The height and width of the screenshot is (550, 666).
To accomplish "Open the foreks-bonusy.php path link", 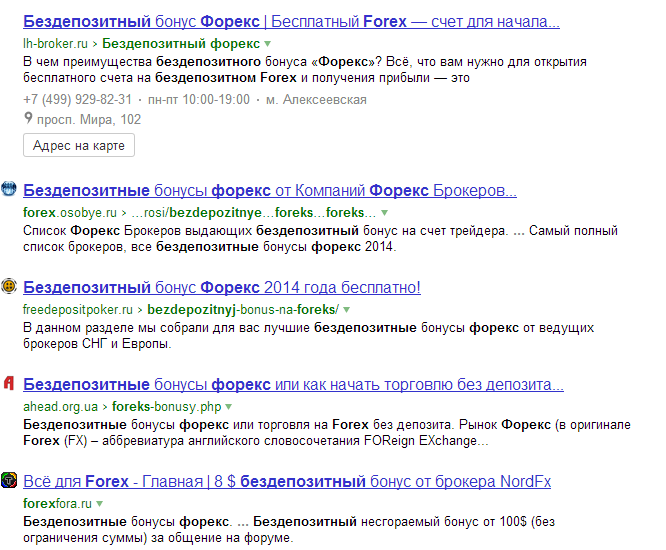I will [x=166, y=406].
